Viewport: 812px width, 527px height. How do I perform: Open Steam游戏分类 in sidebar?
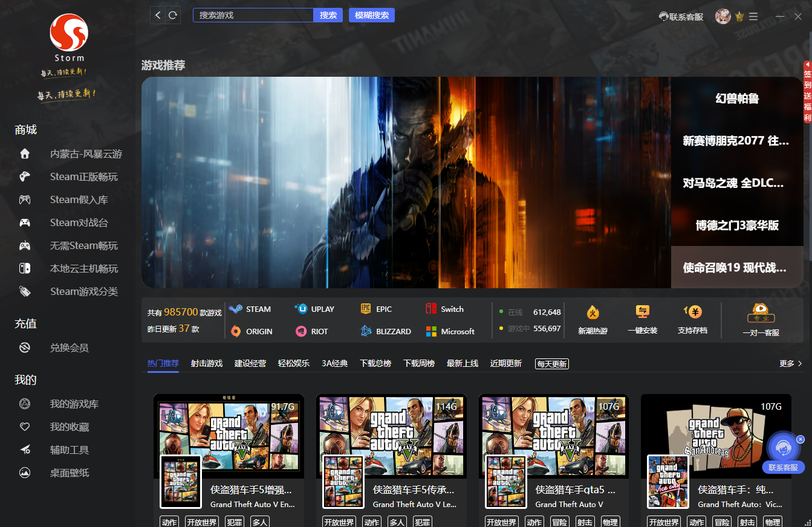click(83, 291)
